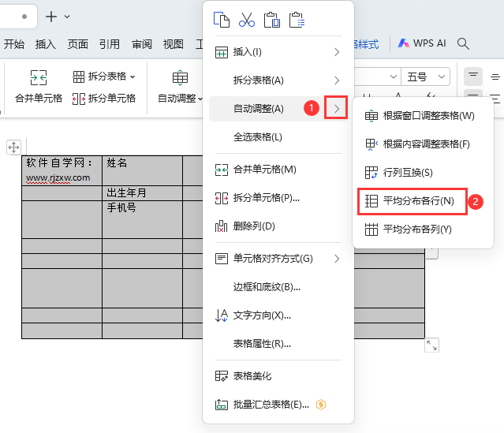504x433 pixels.
Task: Open 边框和底纹(B)... dialog
Action: (278, 287)
